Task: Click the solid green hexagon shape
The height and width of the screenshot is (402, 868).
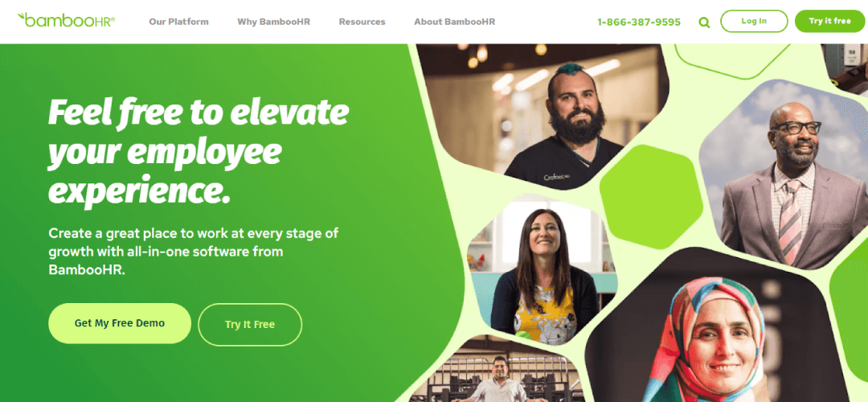Action: pyautogui.click(x=651, y=196)
